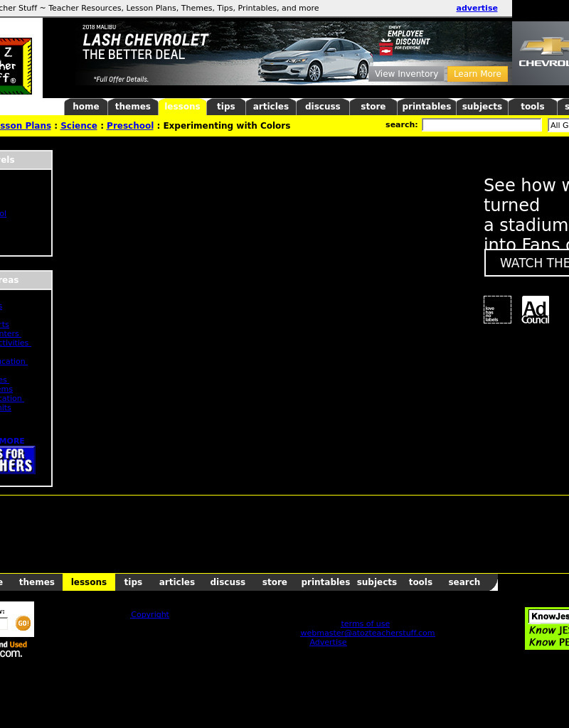Click the Love Has No Labels icon
This screenshot has width=569, height=728.
[497, 310]
